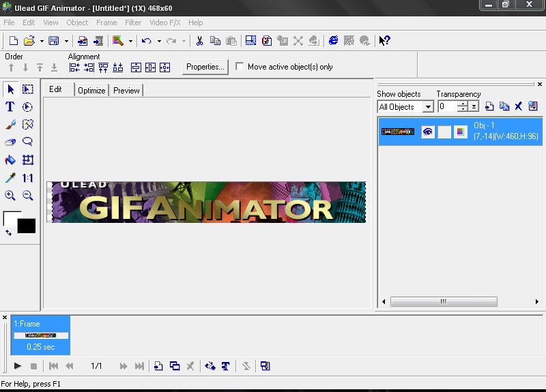Expand the Save dropdown arrow
This screenshot has height=392, width=546.
tap(66, 41)
